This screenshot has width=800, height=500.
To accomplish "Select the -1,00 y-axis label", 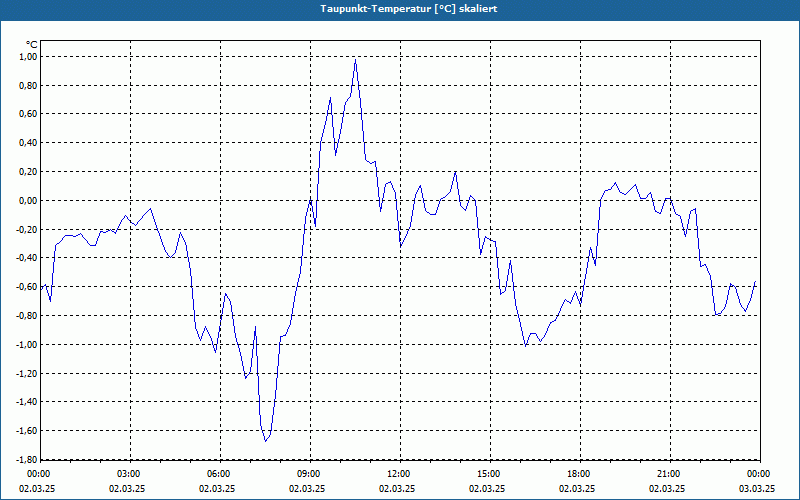I will pyautogui.click(x=28, y=344).
